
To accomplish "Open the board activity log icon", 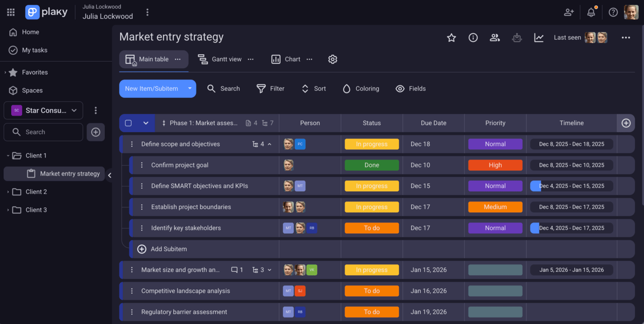I will (x=538, y=38).
